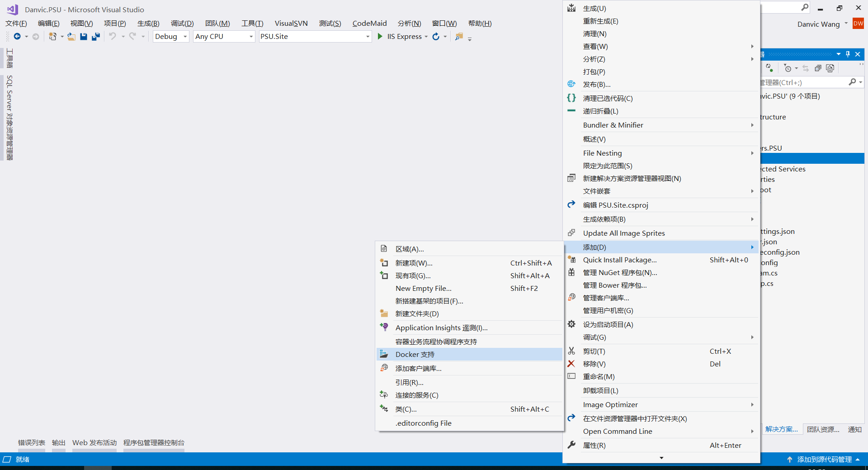Open the Web 发布活动 tab
868x470 pixels.
94,442
